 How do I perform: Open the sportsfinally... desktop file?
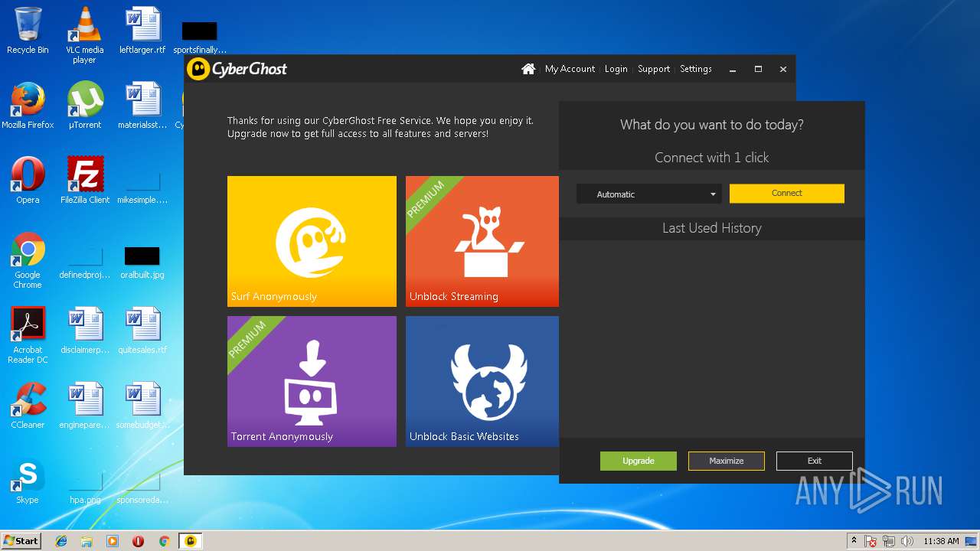[200, 37]
